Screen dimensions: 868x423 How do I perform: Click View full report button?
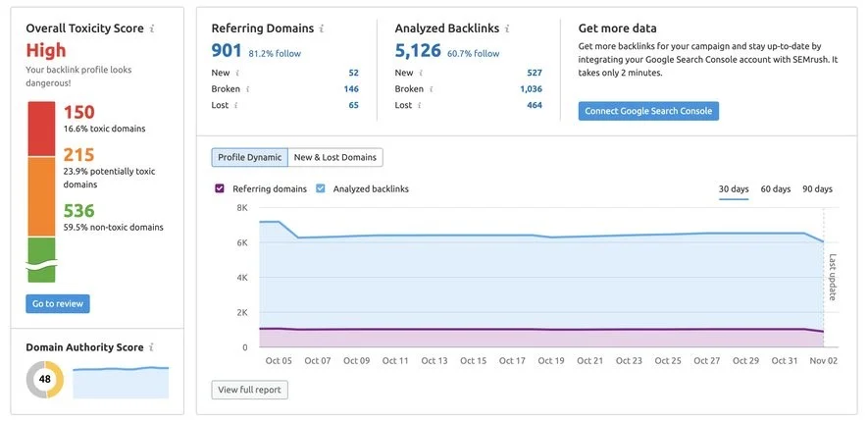coord(250,390)
